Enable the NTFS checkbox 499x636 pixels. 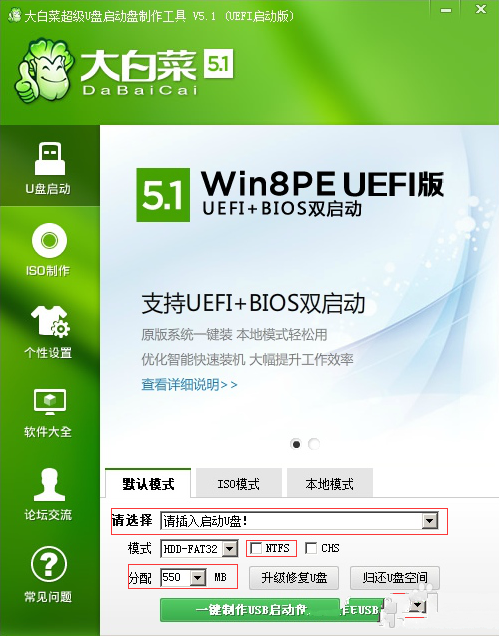(256, 548)
